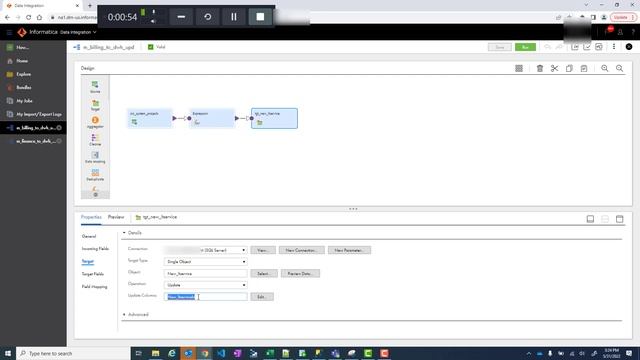Screen dimensions: 640x360
Task: Select the Cleanse transformation palette icon
Action: 95,140
